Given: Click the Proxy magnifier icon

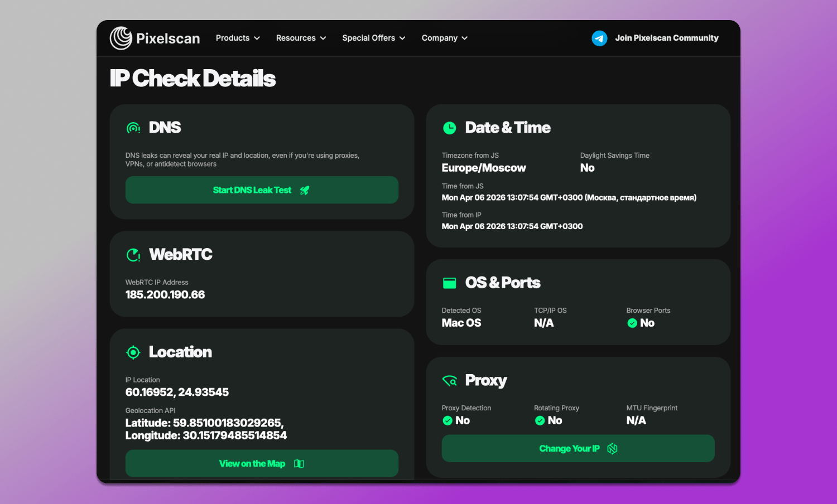Looking at the screenshot, I should pos(450,381).
